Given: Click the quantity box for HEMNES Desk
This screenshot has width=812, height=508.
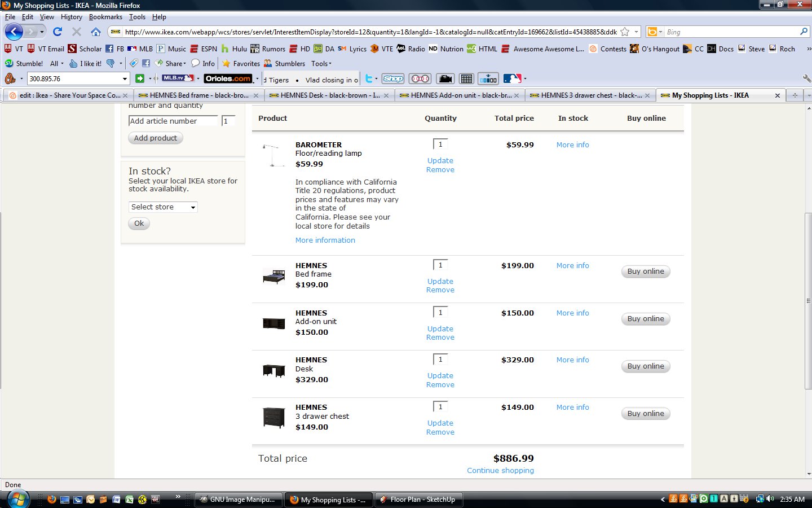Looking at the screenshot, I should tap(440, 360).
